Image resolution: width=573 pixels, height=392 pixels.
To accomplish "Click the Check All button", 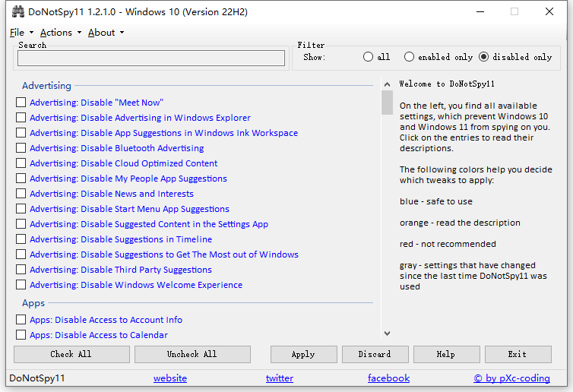I will tap(71, 354).
